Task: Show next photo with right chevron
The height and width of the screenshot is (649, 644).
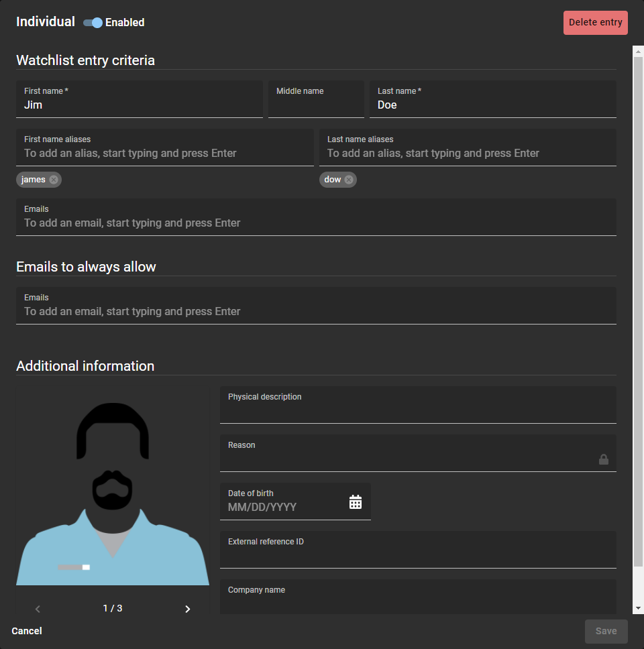Action: pos(187,609)
